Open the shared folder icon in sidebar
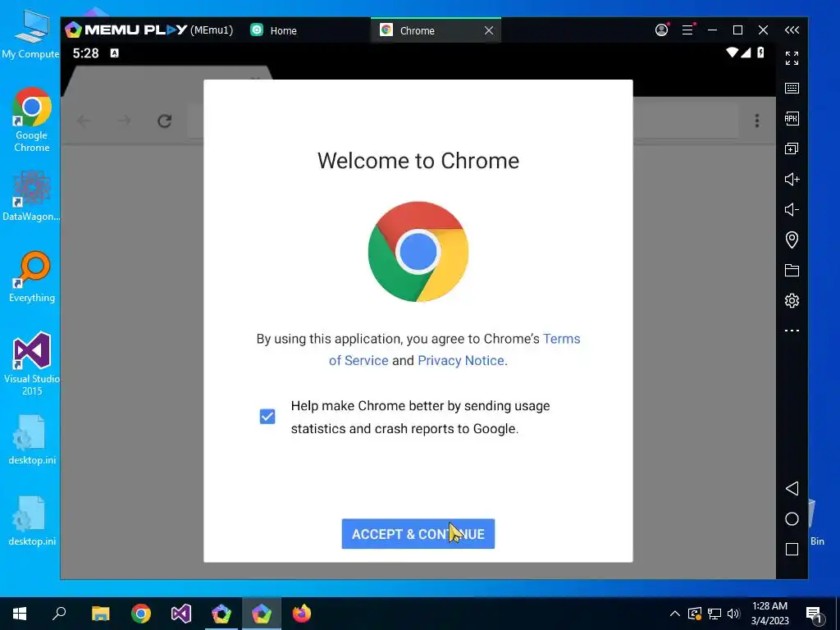 (792, 270)
